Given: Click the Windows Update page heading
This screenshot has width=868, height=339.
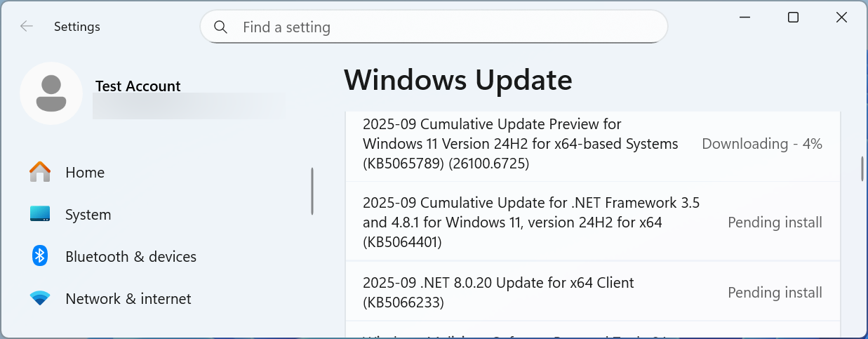Looking at the screenshot, I should coord(458,80).
